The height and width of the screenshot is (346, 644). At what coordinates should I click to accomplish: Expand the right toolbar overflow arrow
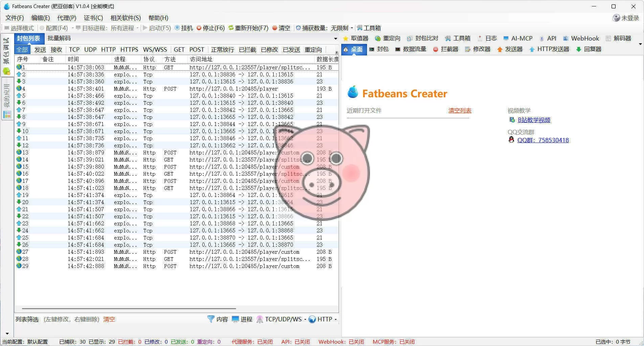click(x=640, y=44)
